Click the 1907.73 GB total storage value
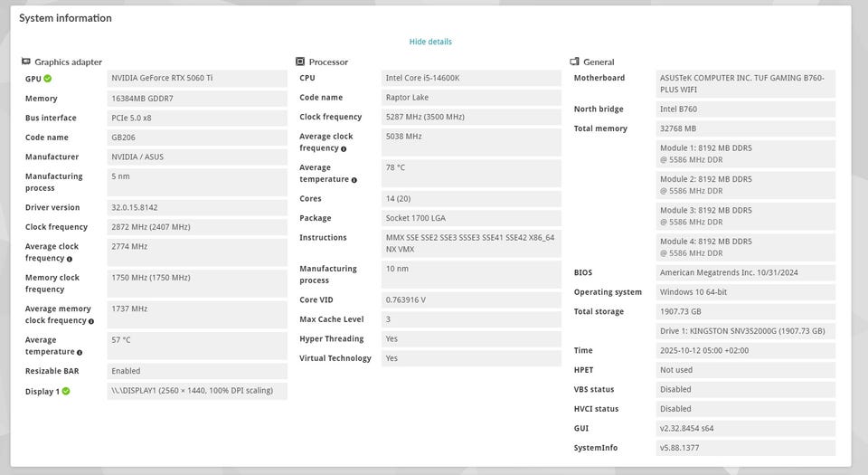This screenshot has width=868, height=475. point(746,311)
